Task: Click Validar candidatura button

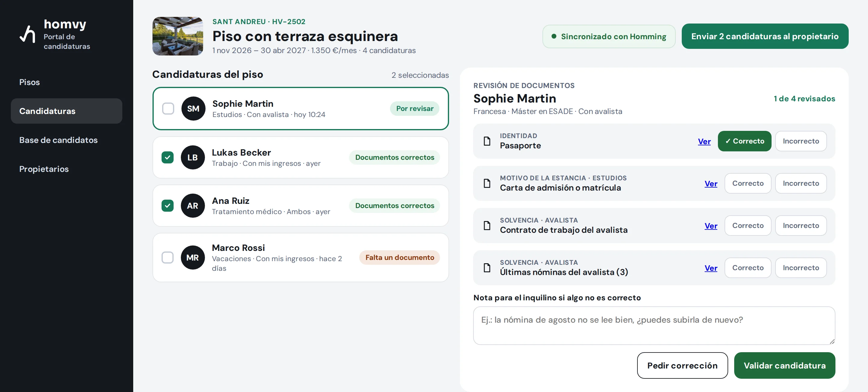Action: tap(785, 365)
